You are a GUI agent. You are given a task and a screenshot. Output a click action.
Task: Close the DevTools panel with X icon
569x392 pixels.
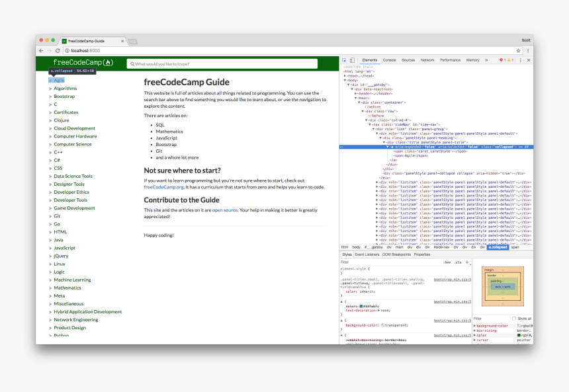pos(528,60)
